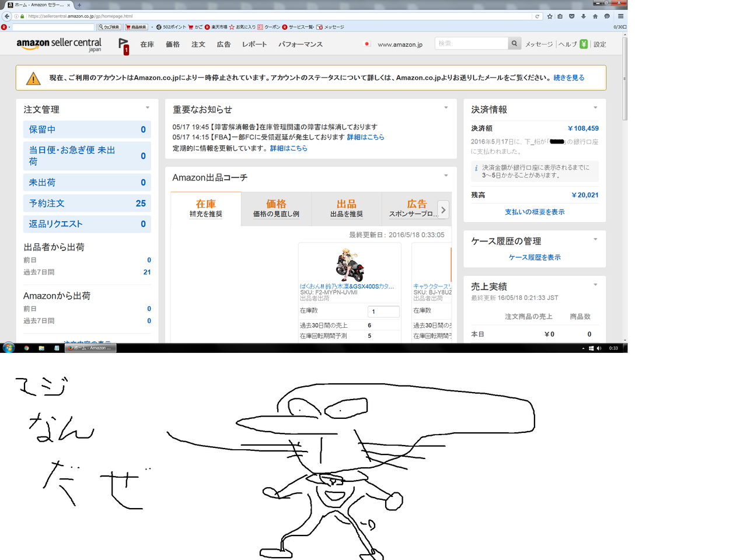Bookmark page with star icon
The width and height of the screenshot is (747, 560).
coord(550,16)
